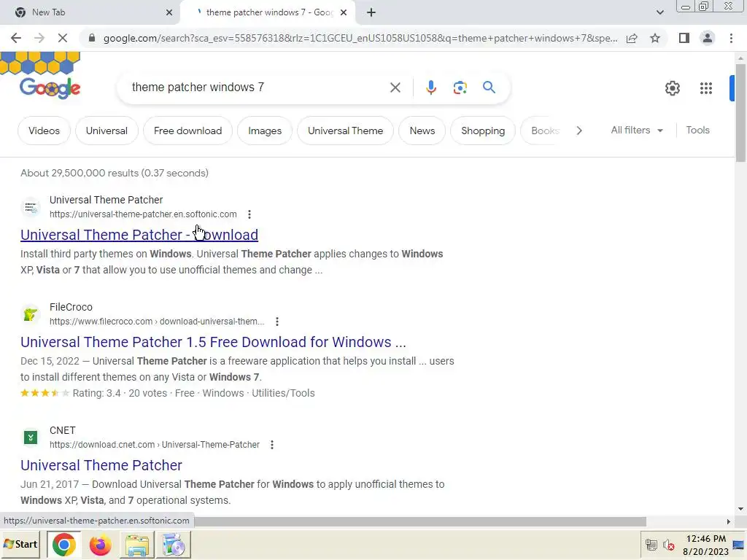Open the Google apps grid
The height and width of the screenshot is (560, 747).
pos(706,88)
